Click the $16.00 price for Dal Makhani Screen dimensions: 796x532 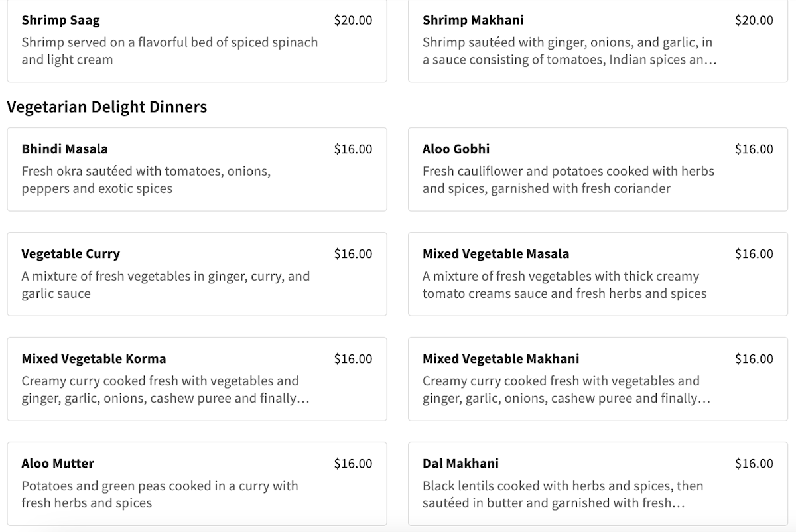click(754, 463)
